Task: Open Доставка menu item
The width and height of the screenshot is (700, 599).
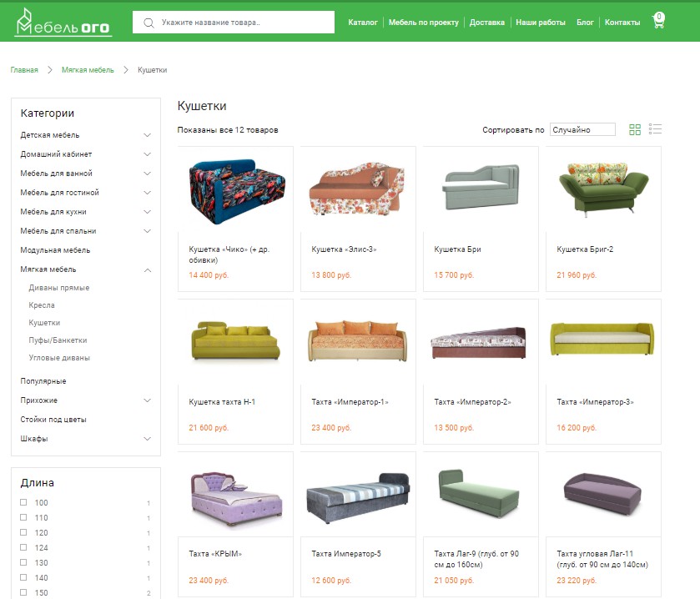Action: (486, 23)
